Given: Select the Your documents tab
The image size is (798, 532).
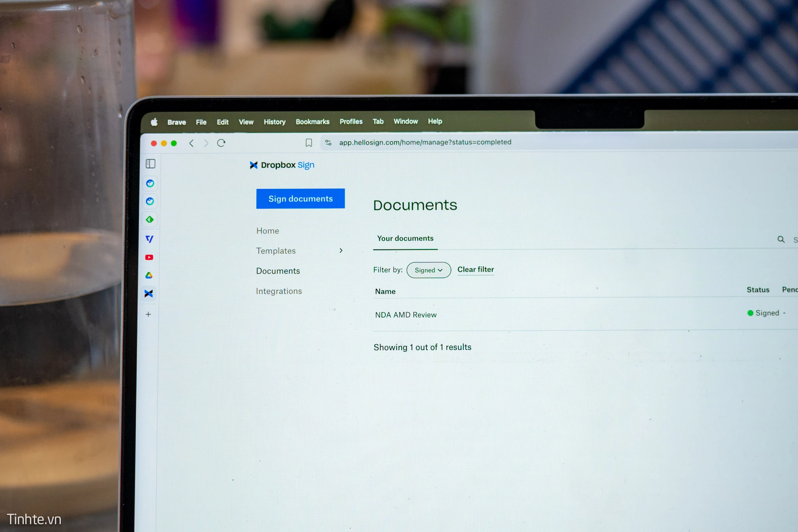Looking at the screenshot, I should [405, 238].
